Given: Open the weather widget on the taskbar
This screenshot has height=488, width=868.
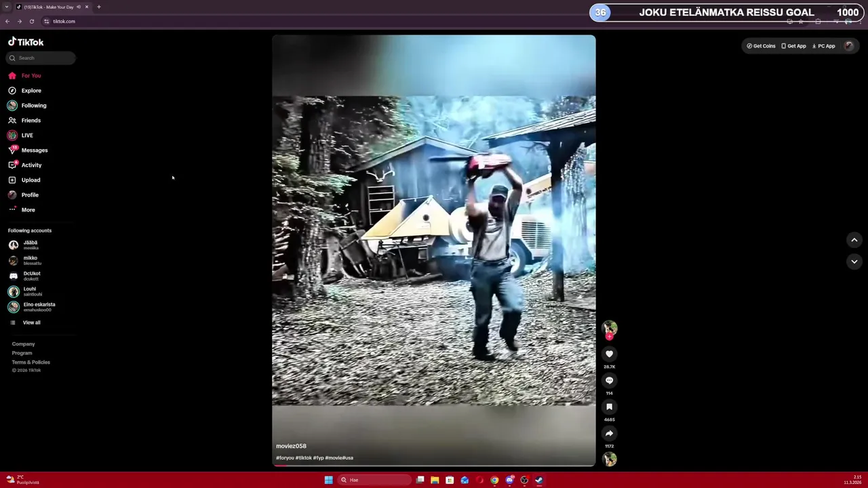Looking at the screenshot, I should (x=22, y=480).
